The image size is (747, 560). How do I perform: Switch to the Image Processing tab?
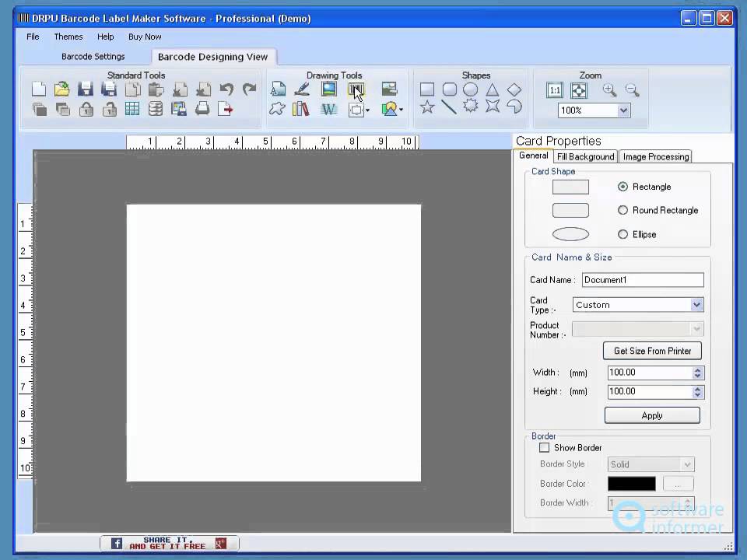point(655,156)
